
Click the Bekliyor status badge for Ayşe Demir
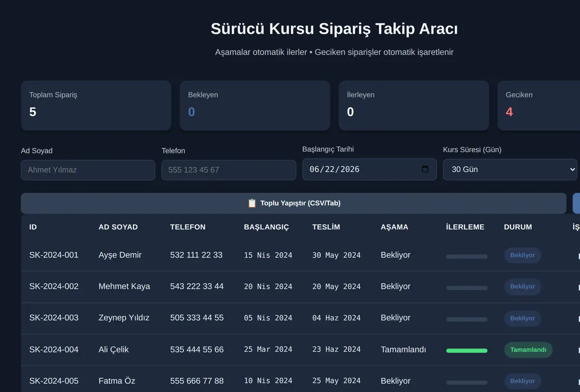522,255
